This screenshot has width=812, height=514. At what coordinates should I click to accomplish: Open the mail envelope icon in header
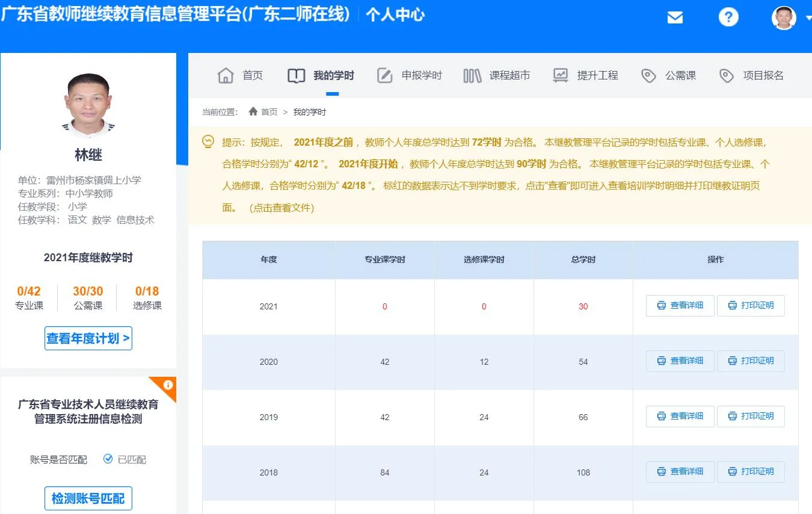675,17
